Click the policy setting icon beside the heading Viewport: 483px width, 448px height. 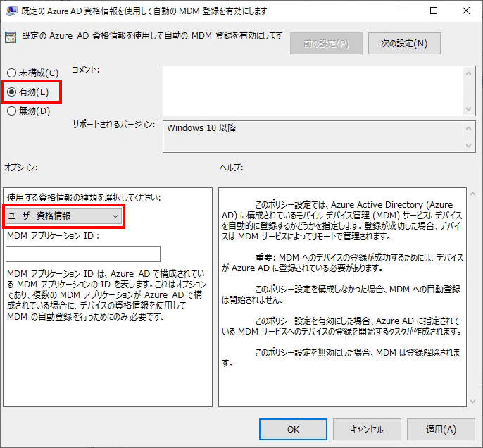click(11, 37)
